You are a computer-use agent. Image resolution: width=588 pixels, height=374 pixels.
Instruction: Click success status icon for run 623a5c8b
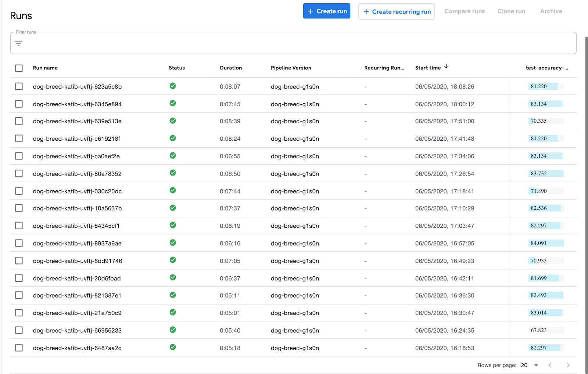[x=173, y=86]
